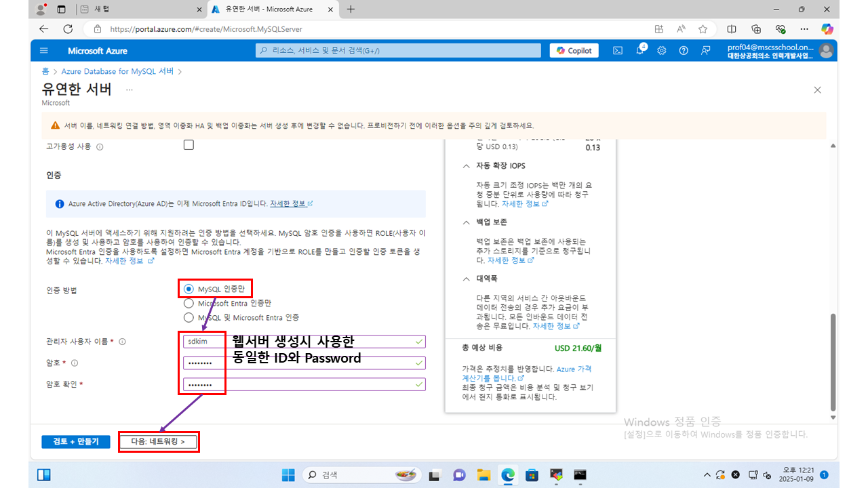Select MySQL 및 Microsoft Entra 인증 option
This screenshot has height=488, width=868.
(x=189, y=317)
